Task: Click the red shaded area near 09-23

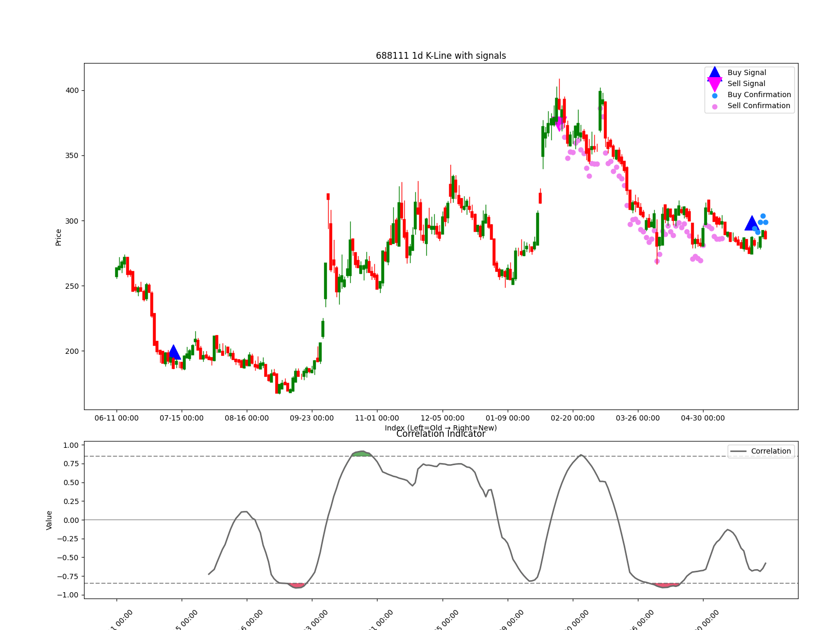Action: pos(297,585)
